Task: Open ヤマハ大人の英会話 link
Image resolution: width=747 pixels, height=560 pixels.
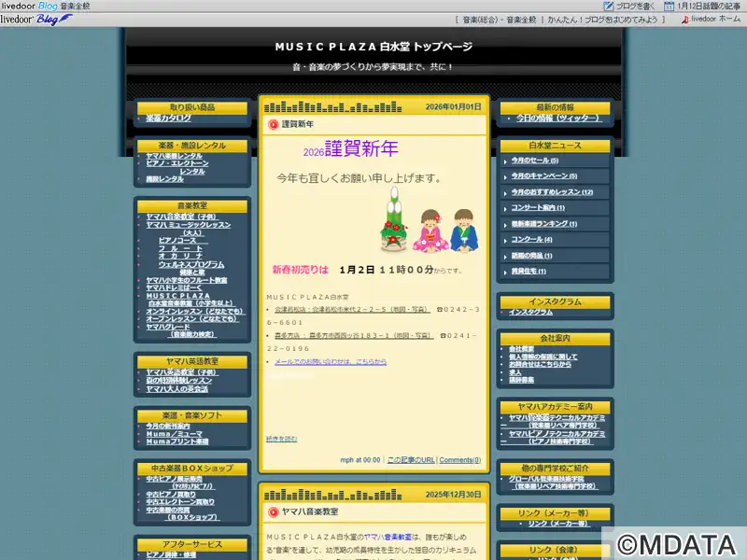Action: pos(176,388)
